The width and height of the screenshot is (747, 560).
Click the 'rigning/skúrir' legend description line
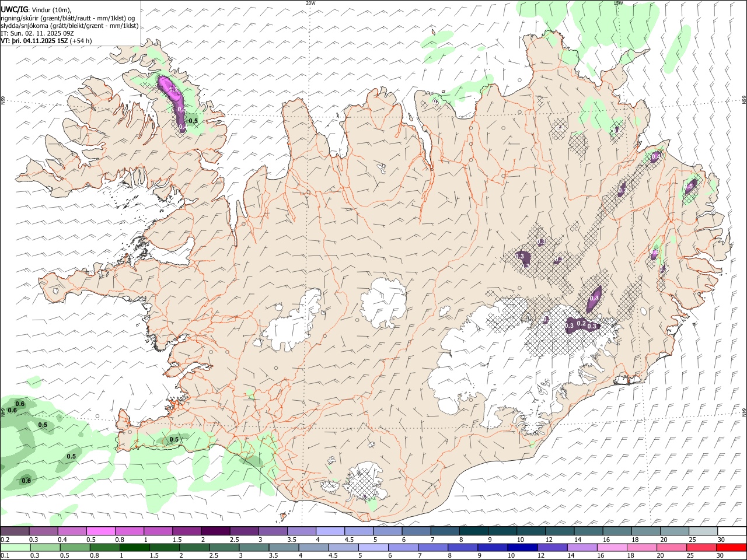coord(68,17)
